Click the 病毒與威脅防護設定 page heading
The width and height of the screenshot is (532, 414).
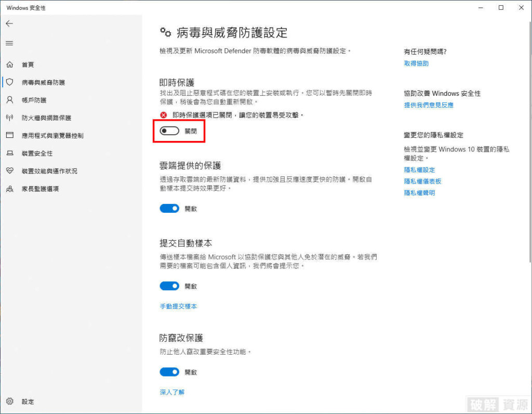pos(232,33)
